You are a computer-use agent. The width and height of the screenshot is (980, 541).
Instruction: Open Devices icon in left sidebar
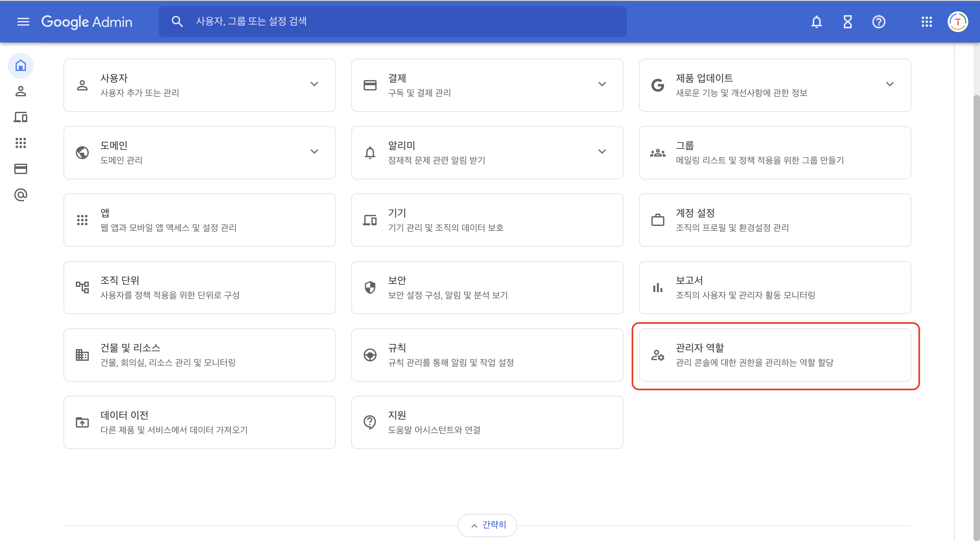(x=20, y=117)
